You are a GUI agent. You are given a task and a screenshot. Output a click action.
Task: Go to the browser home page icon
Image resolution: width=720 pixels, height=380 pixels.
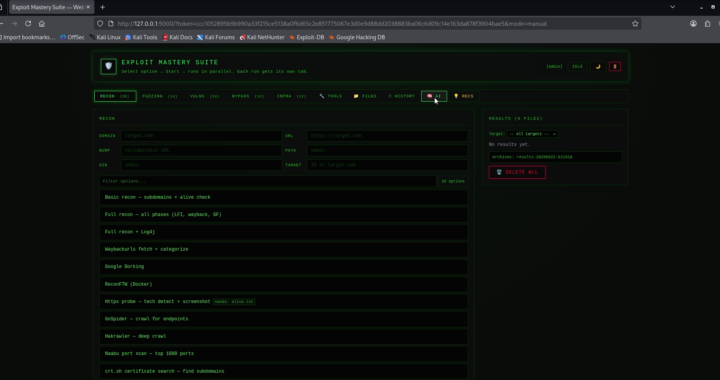coord(42,23)
